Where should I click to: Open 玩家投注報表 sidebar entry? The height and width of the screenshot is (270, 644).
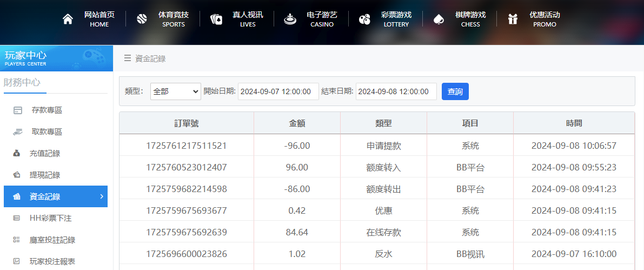coord(52,261)
